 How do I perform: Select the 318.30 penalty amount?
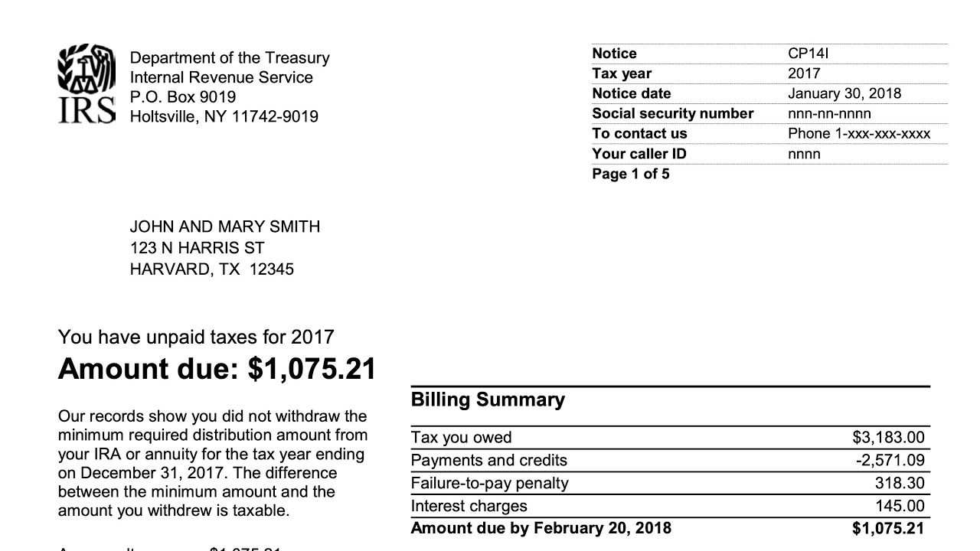coord(900,483)
